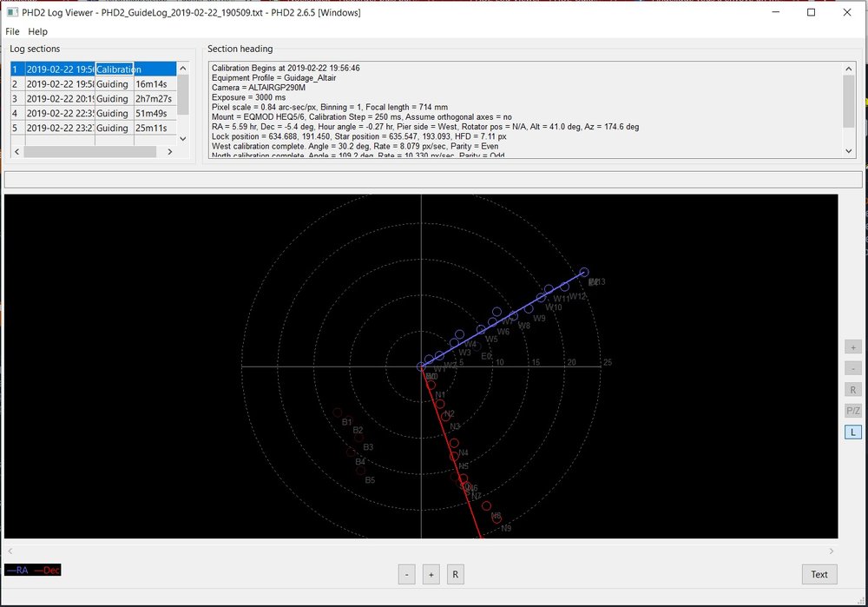This screenshot has width=868, height=607.
Task: Click the Text button
Action: click(x=819, y=574)
